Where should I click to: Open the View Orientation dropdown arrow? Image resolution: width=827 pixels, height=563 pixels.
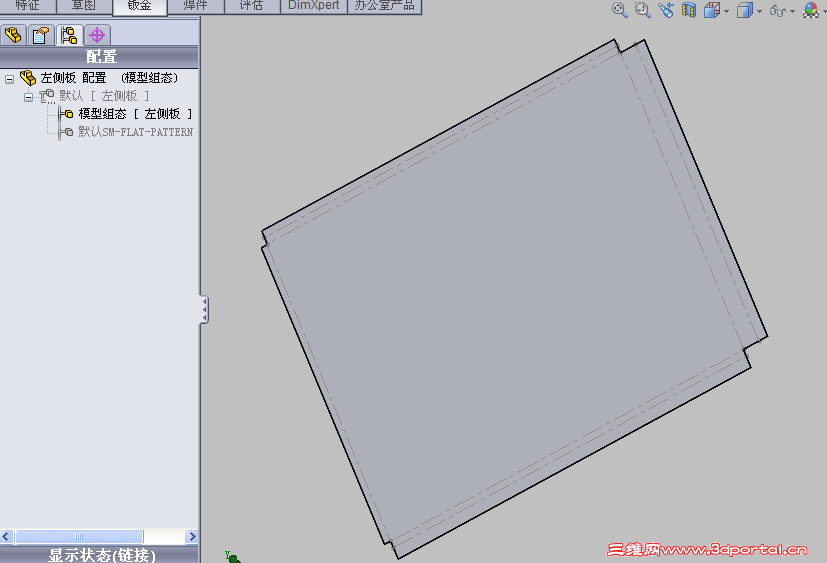click(x=727, y=11)
